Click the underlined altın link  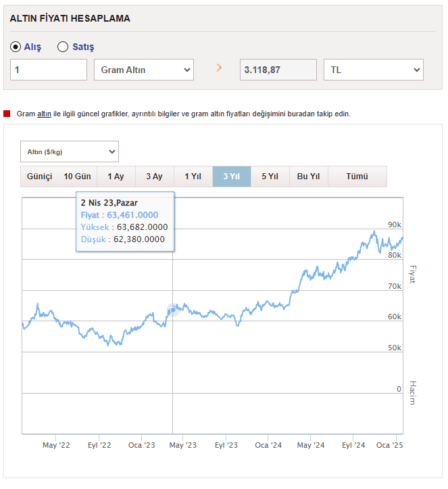coord(44,114)
